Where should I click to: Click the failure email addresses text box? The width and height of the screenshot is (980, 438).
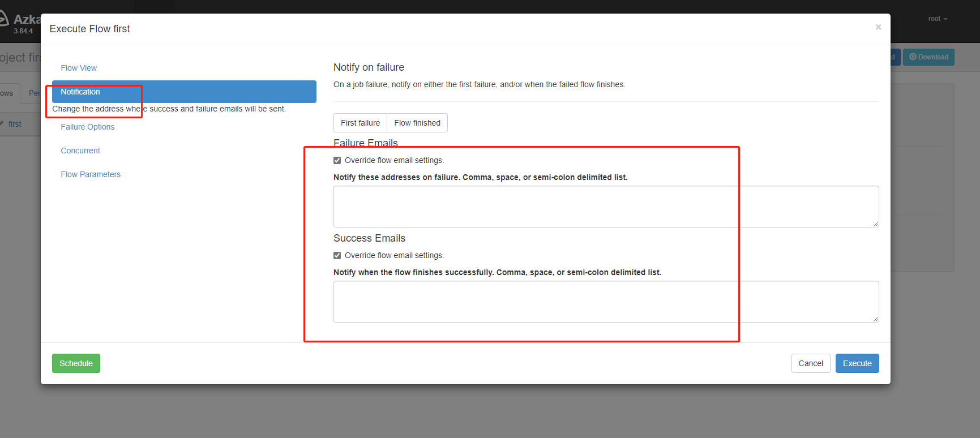(606, 207)
